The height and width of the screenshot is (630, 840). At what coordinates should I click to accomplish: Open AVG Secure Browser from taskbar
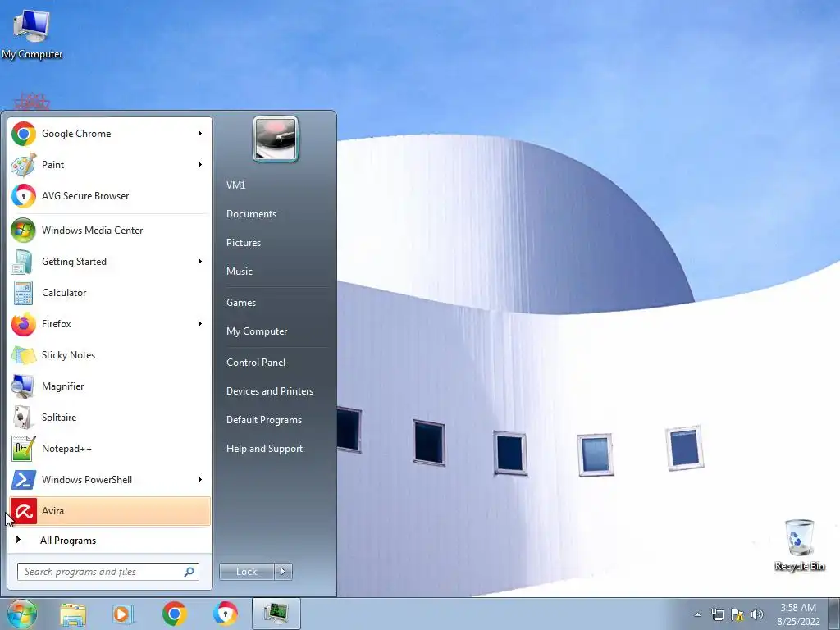coord(226,614)
